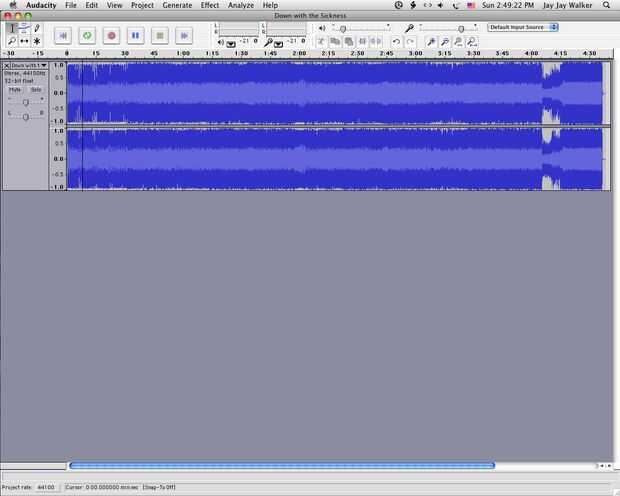The height and width of the screenshot is (496, 620).
Task: Close the track with the X button
Action: click(x=6, y=65)
